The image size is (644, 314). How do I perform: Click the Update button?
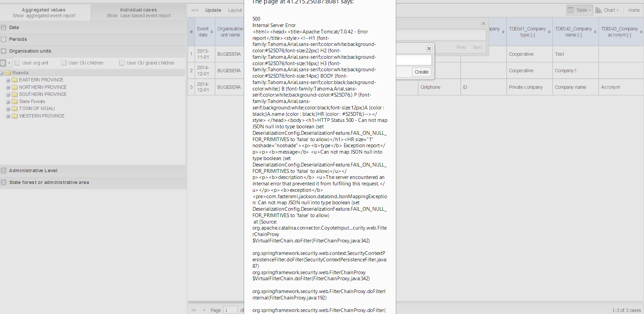click(213, 10)
